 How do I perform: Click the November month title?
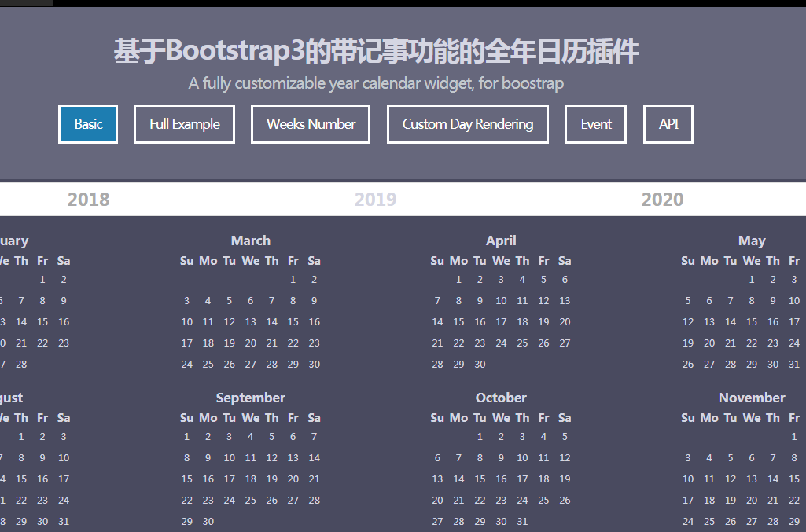point(752,398)
